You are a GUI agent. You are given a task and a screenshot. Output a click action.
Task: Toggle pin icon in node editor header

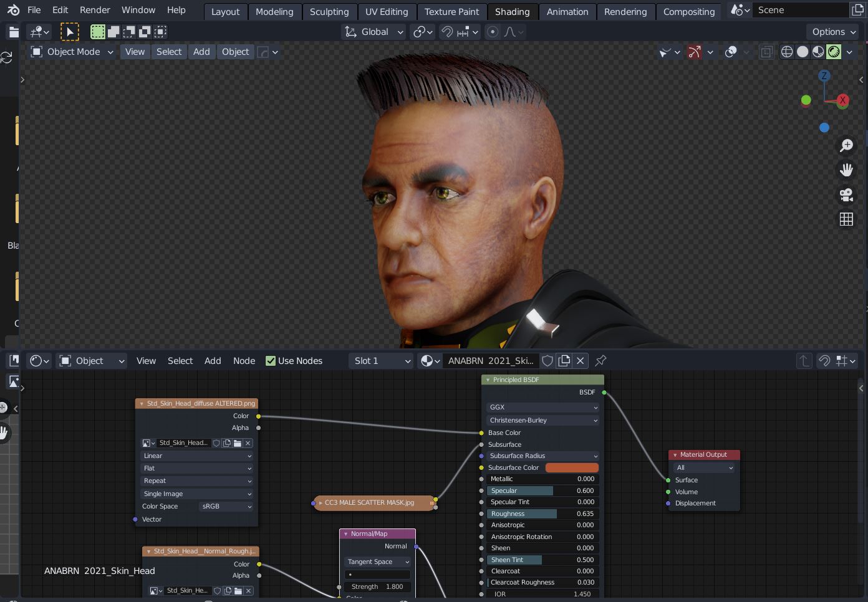[x=600, y=361]
